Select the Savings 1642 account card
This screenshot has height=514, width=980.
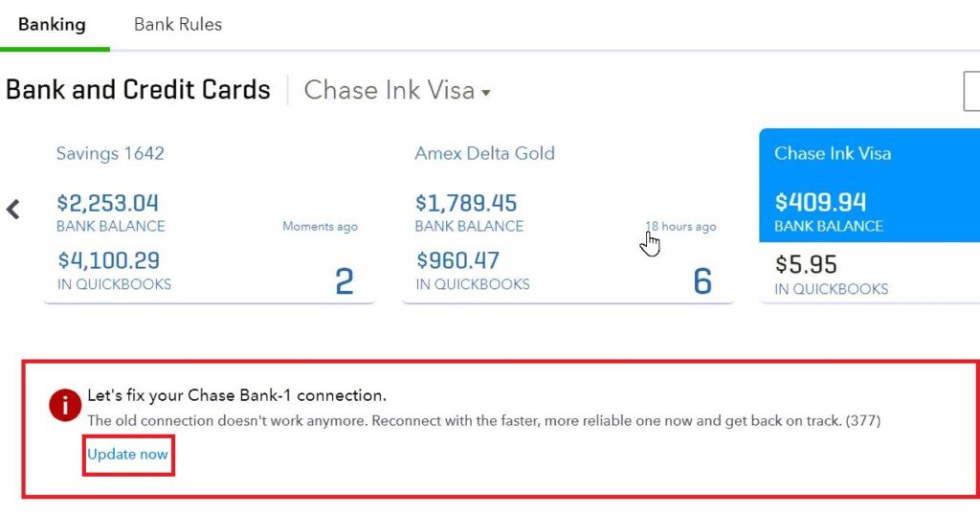pyautogui.click(x=110, y=153)
